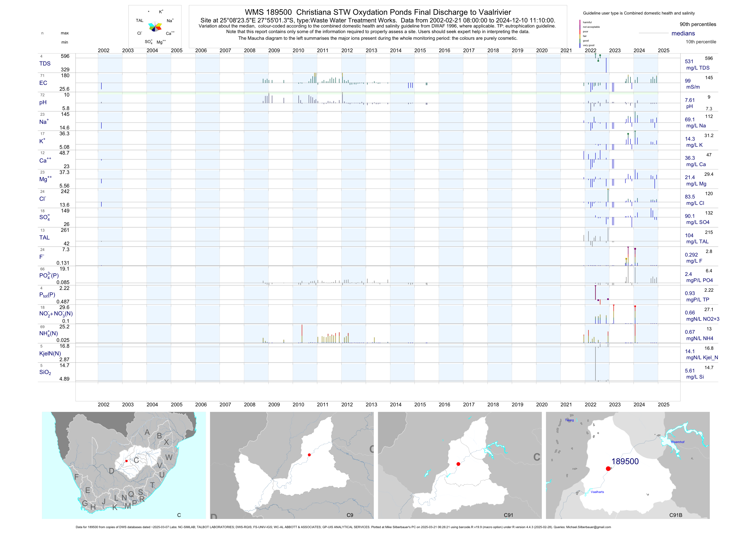Click the 2013 year marker on the top axis
Image resolution: width=756 pixels, height=535 pixels.
point(372,50)
